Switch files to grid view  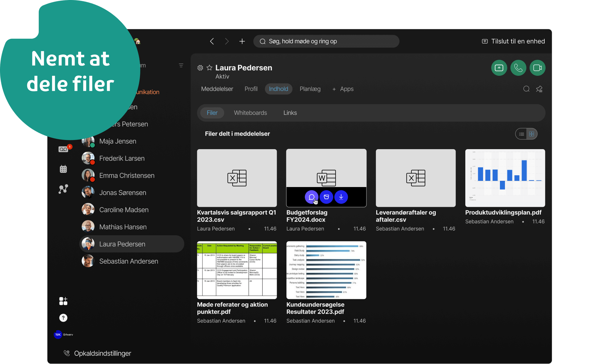click(532, 134)
